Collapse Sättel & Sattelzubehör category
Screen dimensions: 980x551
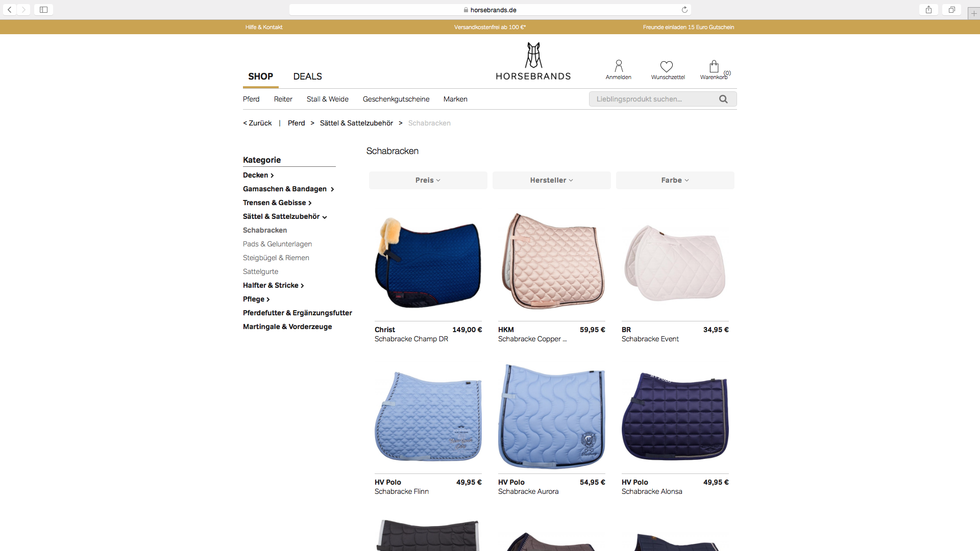(x=285, y=216)
